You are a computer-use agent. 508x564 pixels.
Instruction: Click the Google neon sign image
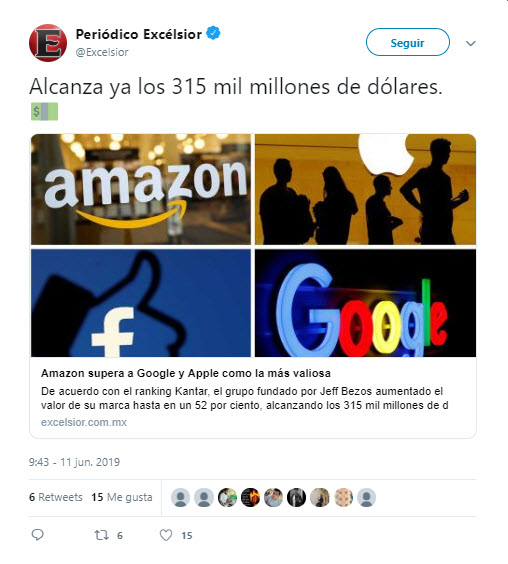(366, 303)
